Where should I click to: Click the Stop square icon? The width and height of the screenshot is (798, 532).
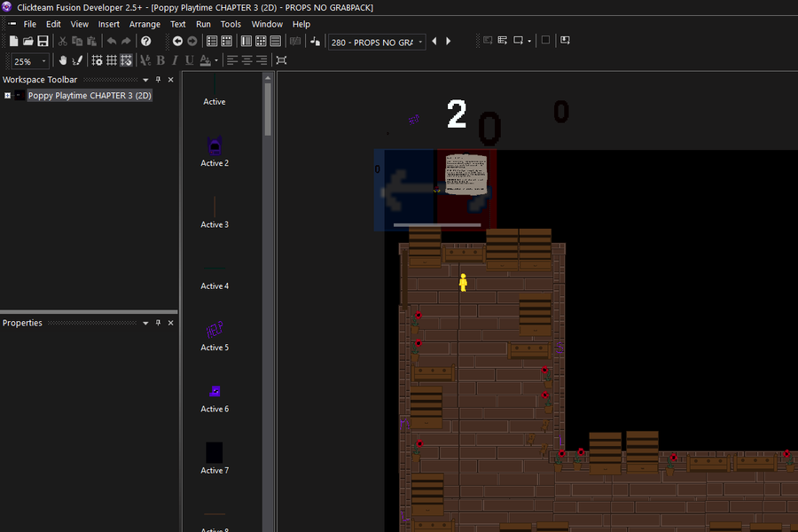click(545, 40)
